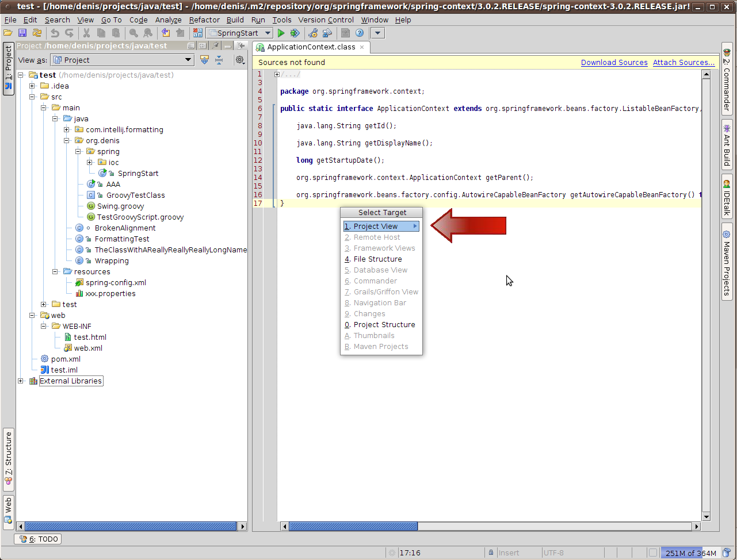Run the SpringStart configuration
This screenshot has height=560, width=737.
(281, 33)
